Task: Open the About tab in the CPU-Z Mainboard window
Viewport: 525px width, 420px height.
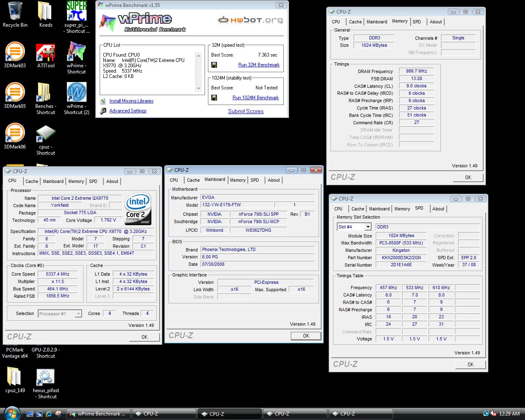Action: (274, 180)
